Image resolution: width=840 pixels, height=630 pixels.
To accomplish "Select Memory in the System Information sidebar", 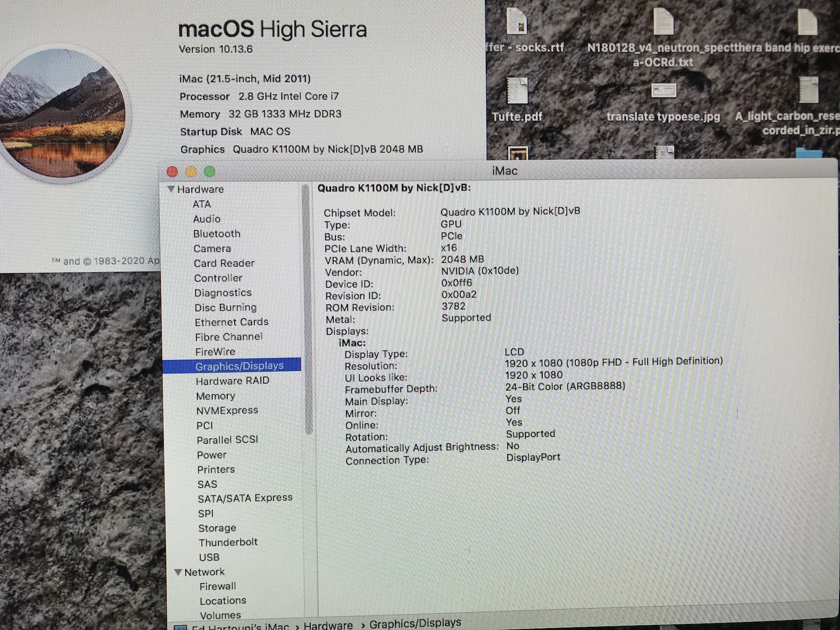I will point(216,396).
